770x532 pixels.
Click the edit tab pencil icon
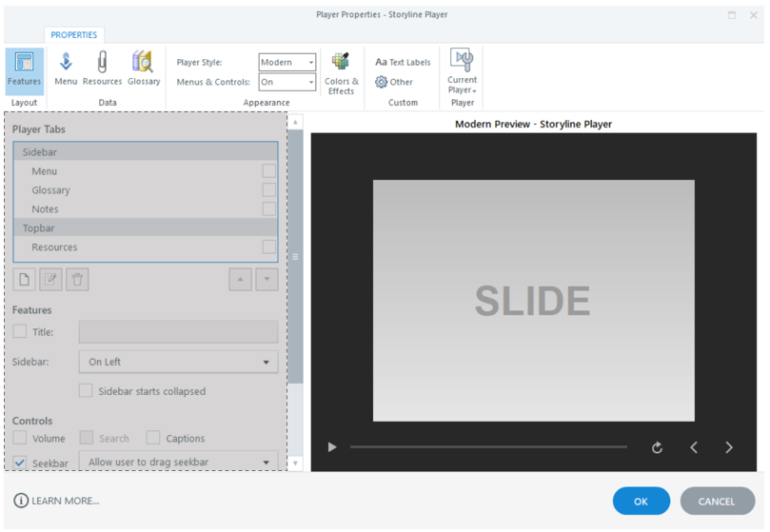click(x=50, y=280)
